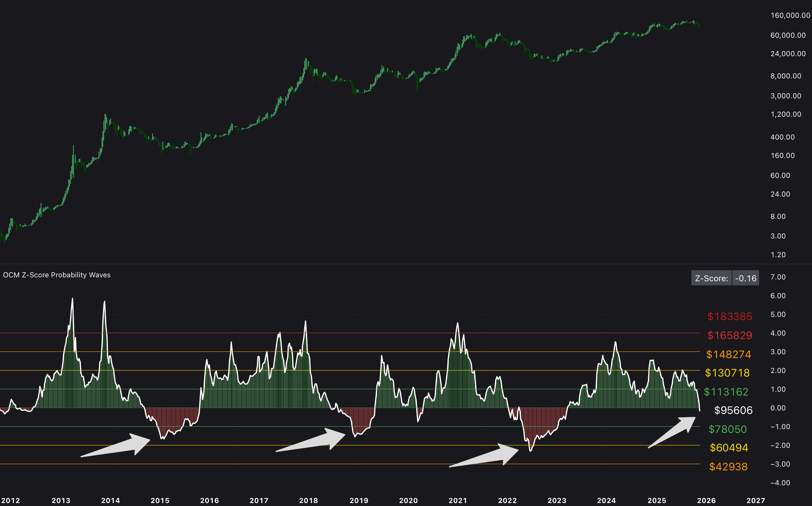Viewport: 812px width, 506px height.
Task: Click the 2027 year on time axis
Action: (x=756, y=500)
